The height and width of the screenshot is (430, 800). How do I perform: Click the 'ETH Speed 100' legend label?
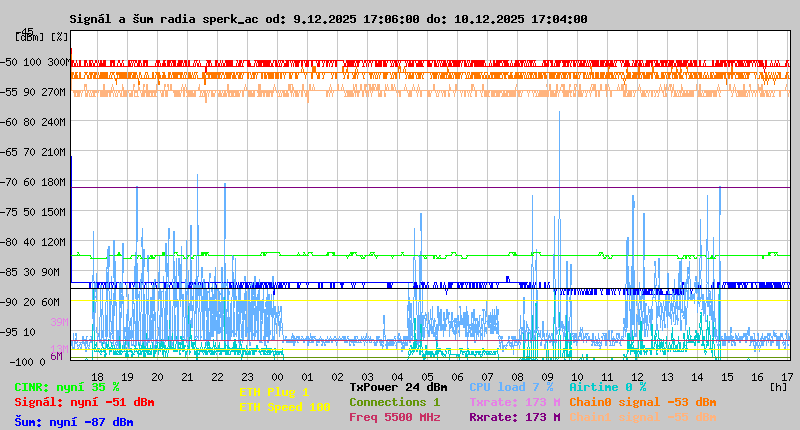coord(285,407)
